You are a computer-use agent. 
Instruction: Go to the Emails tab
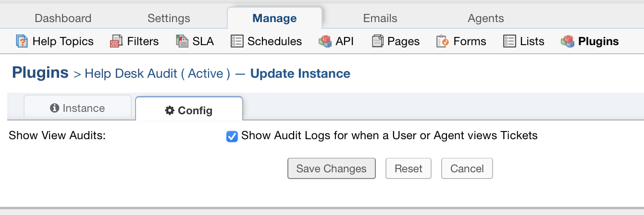(380, 18)
